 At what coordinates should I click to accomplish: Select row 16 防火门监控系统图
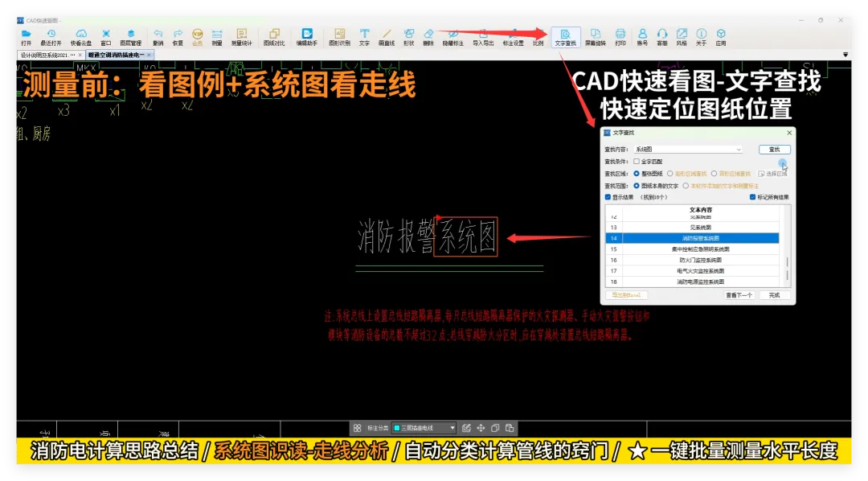pos(692,260)
